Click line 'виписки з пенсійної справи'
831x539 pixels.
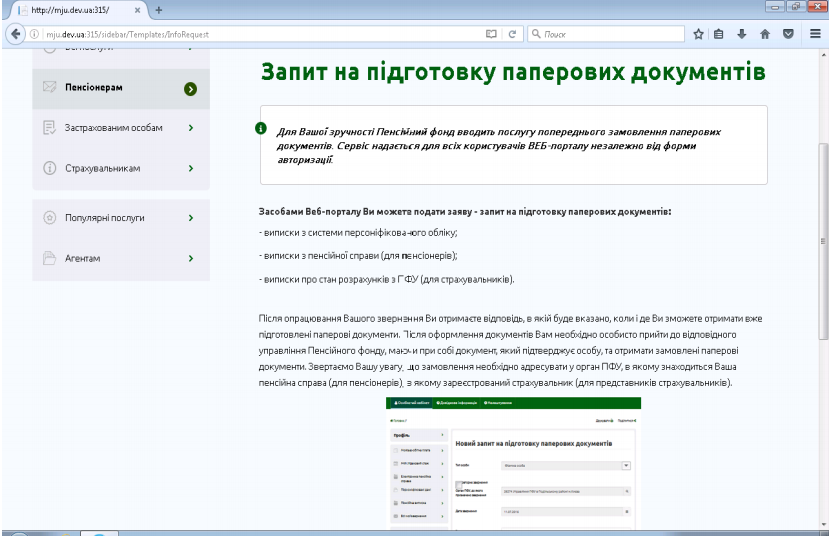click(358, 255)
